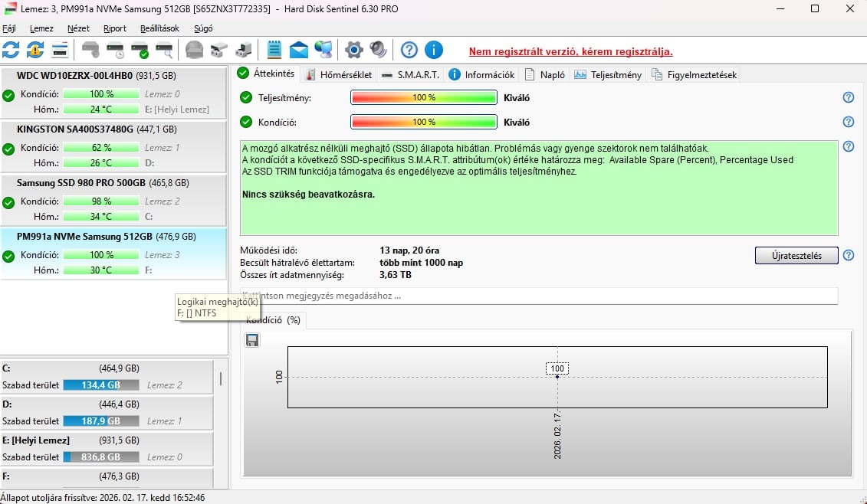Open the Súgó menu
Viewport: 867px width, 504px height.
tap(203, 29)
